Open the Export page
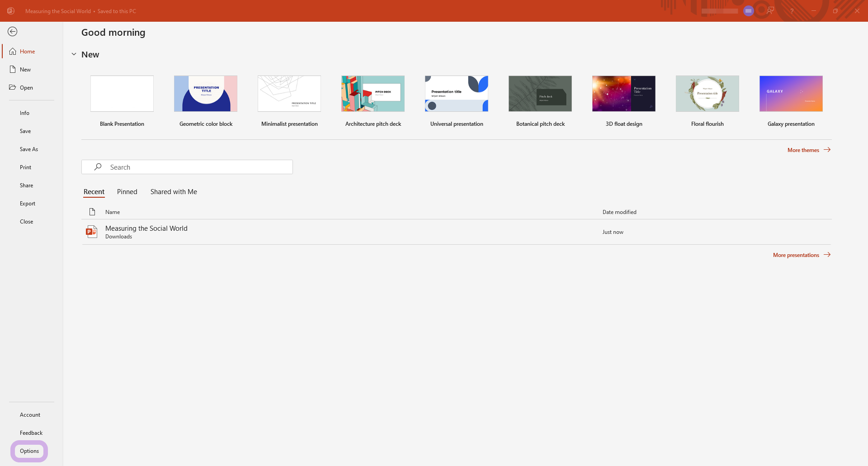The height and width of the screenshot is (466, 868). pos(32,204)
